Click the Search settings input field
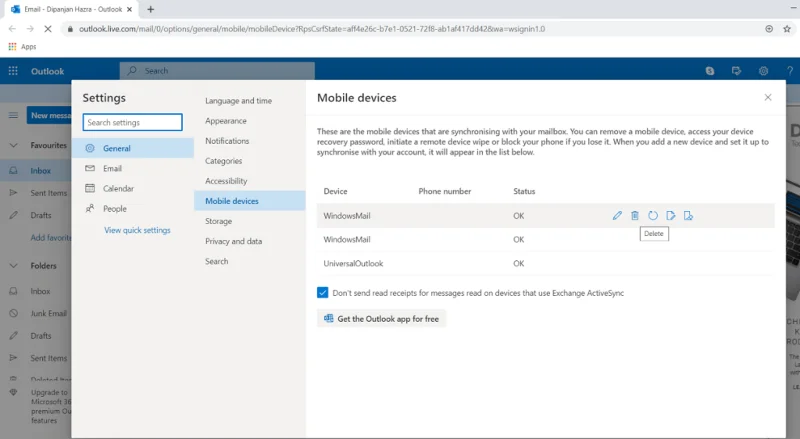The image size is (800, 439). coord(132,122)
